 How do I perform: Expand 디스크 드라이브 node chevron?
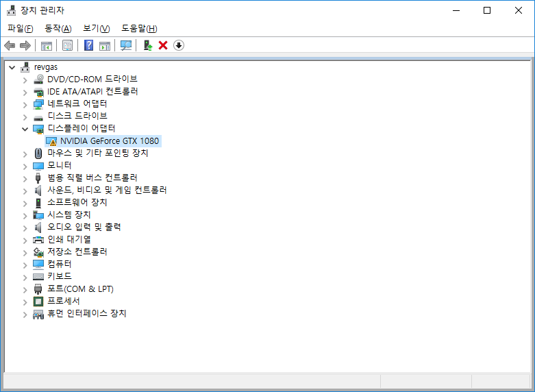click(25, 117)
